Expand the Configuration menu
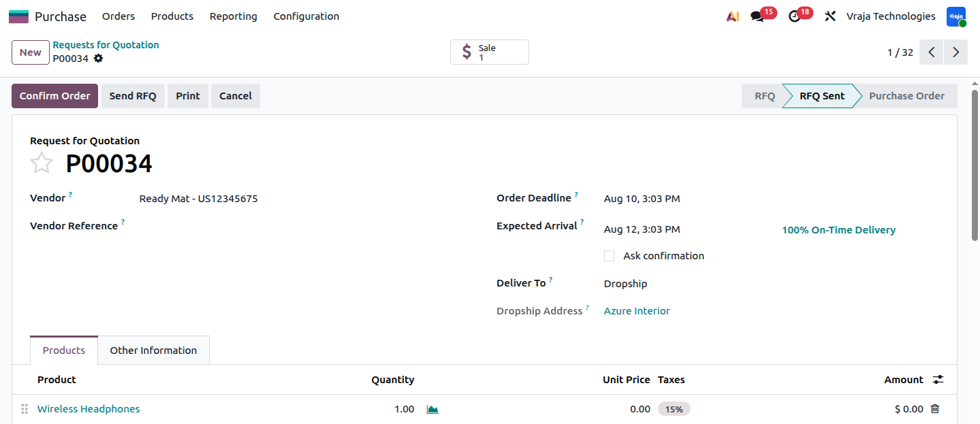The width and height of the screenshot is (980, 424). pos(306,16)
